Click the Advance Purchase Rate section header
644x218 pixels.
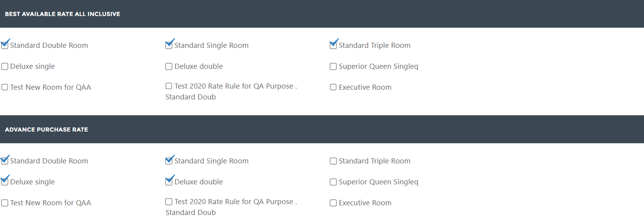pyautogui.click(x=322, y=129)
